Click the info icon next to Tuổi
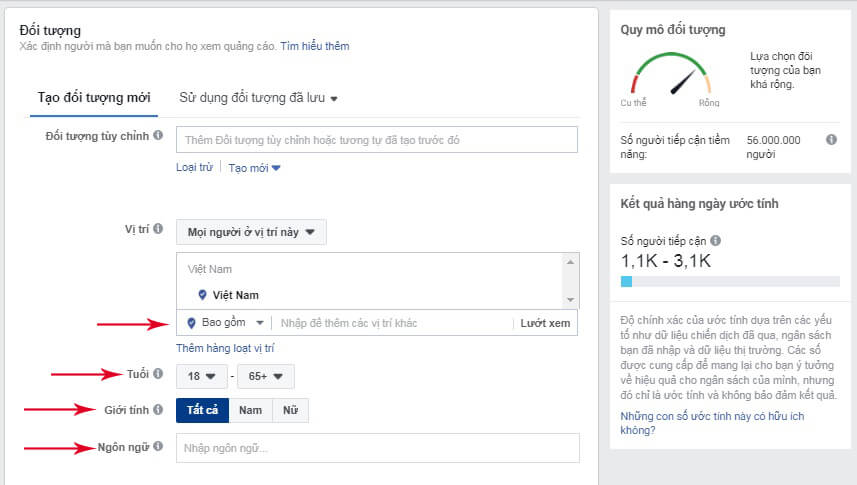857x485 pixels. [x=158, y=374]
